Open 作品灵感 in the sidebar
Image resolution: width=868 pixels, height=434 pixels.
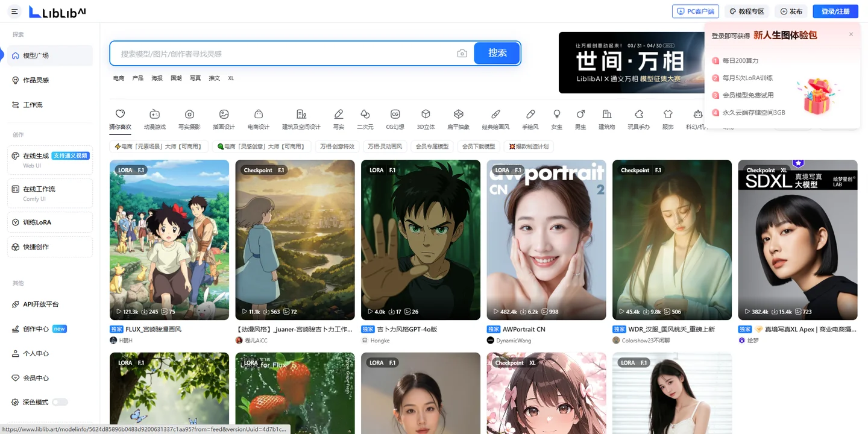click(x=36, y=80)
